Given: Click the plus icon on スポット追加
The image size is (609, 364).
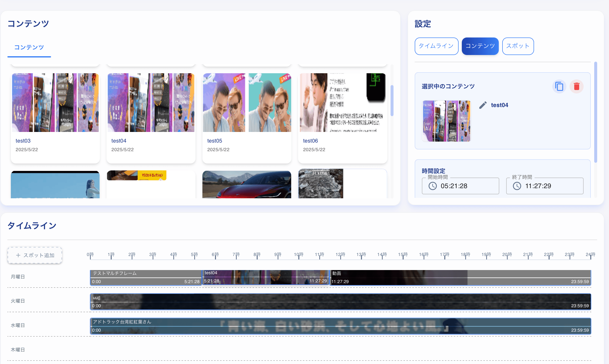Looking at the screenshot, I should tap(18, 255).
